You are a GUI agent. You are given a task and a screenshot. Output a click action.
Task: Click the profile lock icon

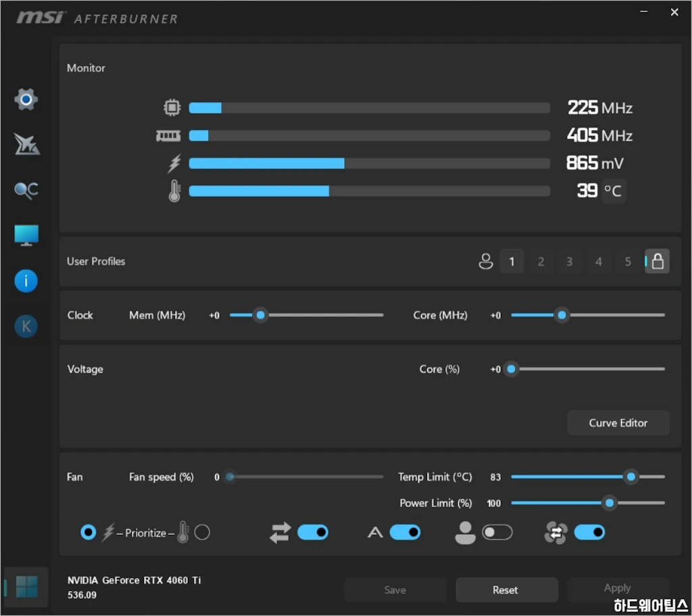tap(658, 262)
